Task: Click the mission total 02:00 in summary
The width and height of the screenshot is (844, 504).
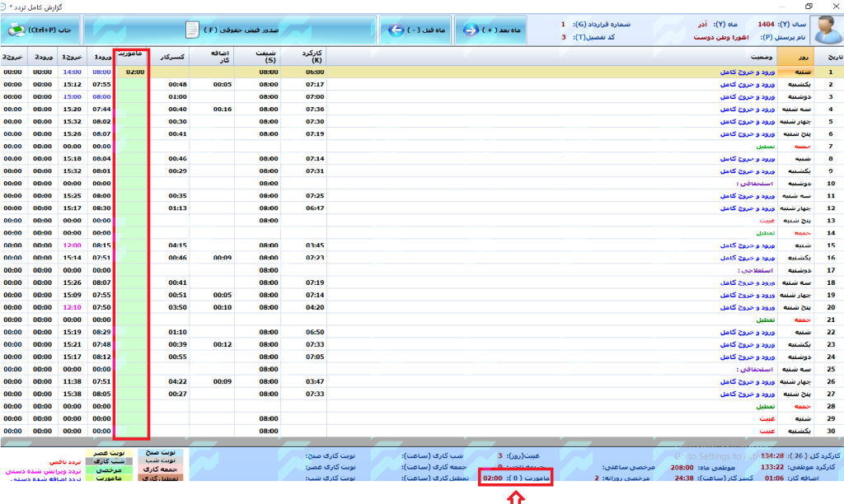Action: pos(492,478)
